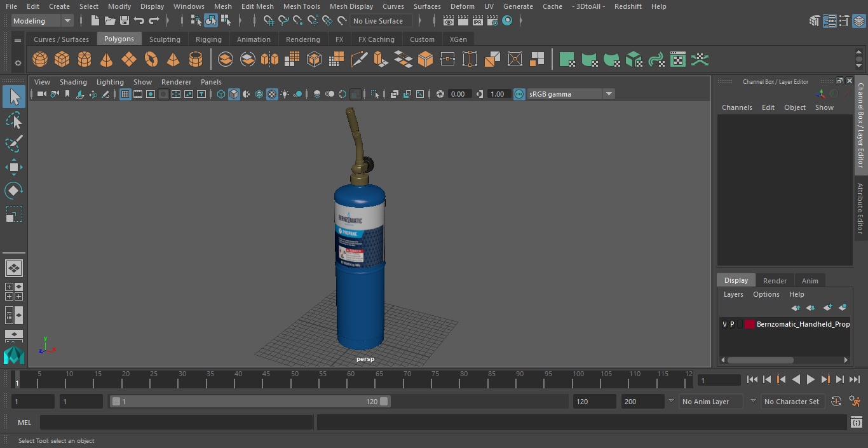Toggle smooth shade all in viewport
Image resolution: width=868 pixels, height=448 pixels.
(x=234, y=94)
